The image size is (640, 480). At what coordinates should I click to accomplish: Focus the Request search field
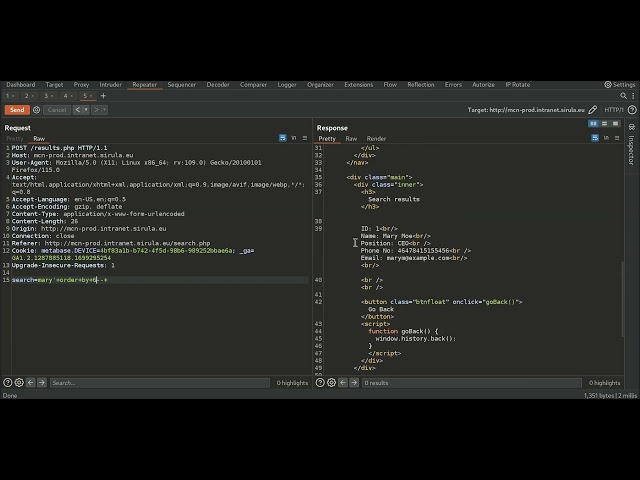click(160, 383)
